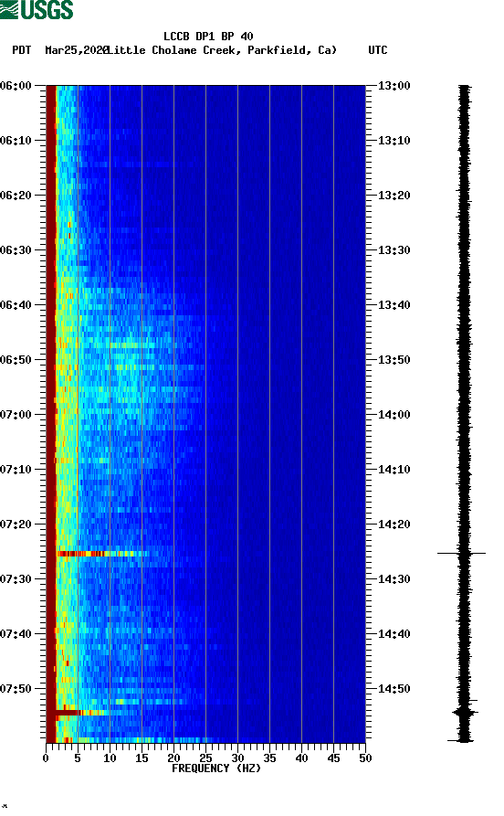Click the 10 Hz frequency tick label
This screenshot has height=816, width=504.
click(110, 758)
